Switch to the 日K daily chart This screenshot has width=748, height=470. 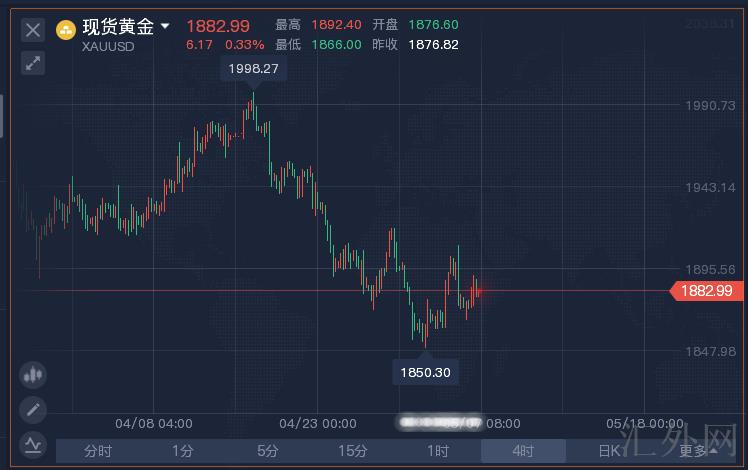(x=608, y=451)
